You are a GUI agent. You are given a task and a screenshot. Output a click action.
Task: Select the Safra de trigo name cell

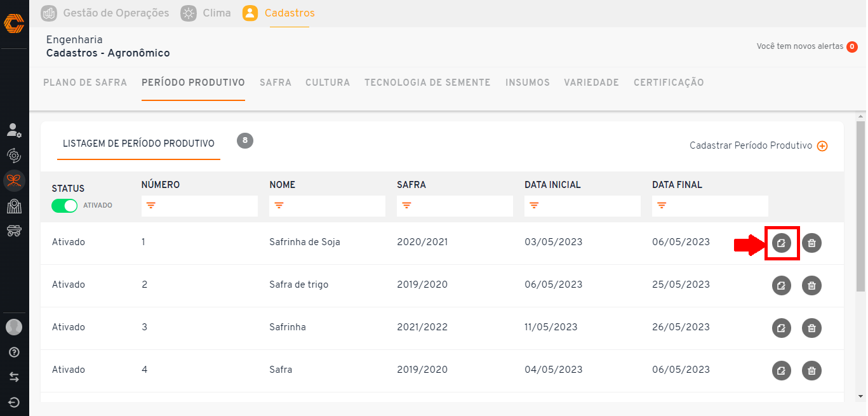[x=299, y=285]
